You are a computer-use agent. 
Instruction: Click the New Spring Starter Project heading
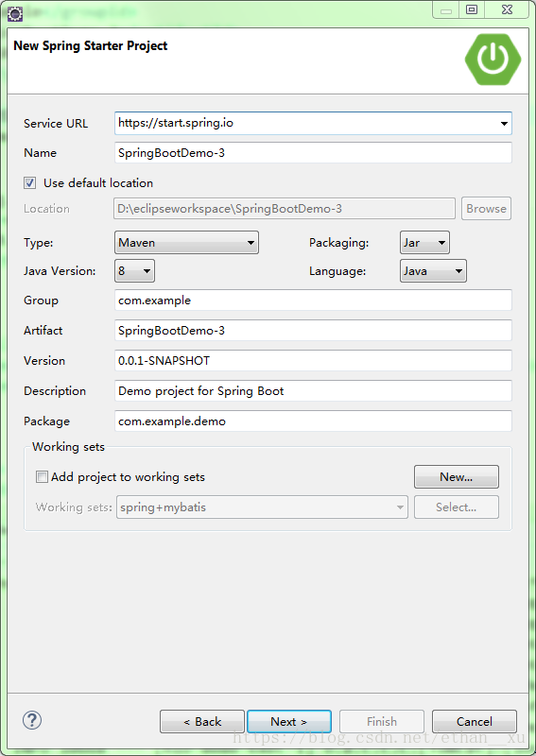pos(91,45)
